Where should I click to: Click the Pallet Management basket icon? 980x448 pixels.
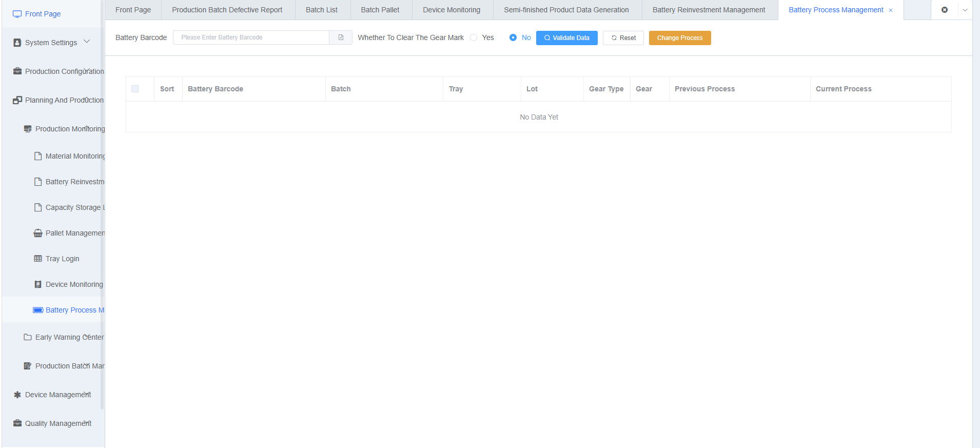tap(38, 233)
